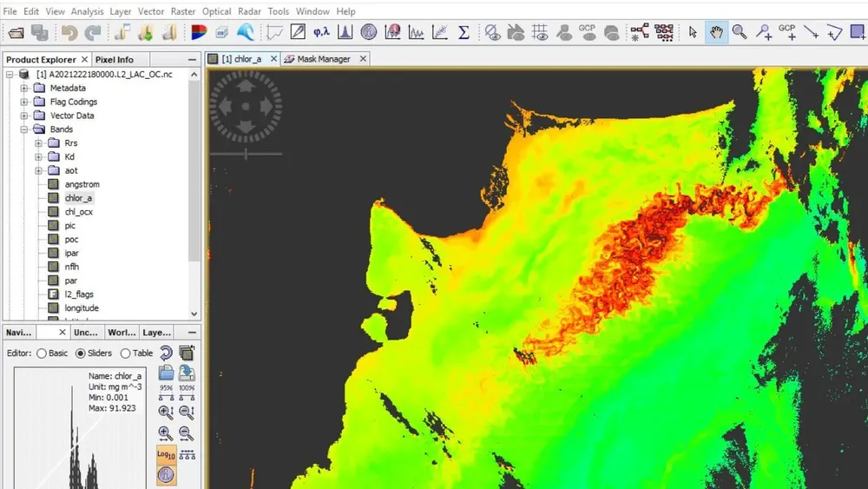This screenshot has width=868, height=489.
Task: Select the Sliders editor radio button
Action: (82, 354)
